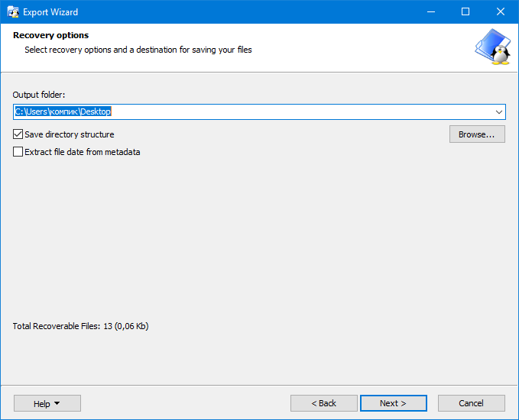Open the Help dropdown menu
Screen dimensions: 519x420
point(47,403)
